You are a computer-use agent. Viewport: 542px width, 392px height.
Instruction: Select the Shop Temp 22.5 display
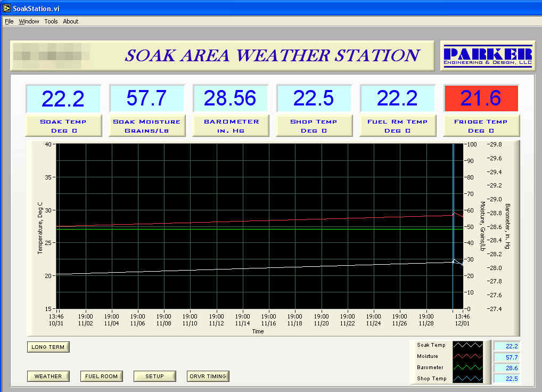(314, 99)
